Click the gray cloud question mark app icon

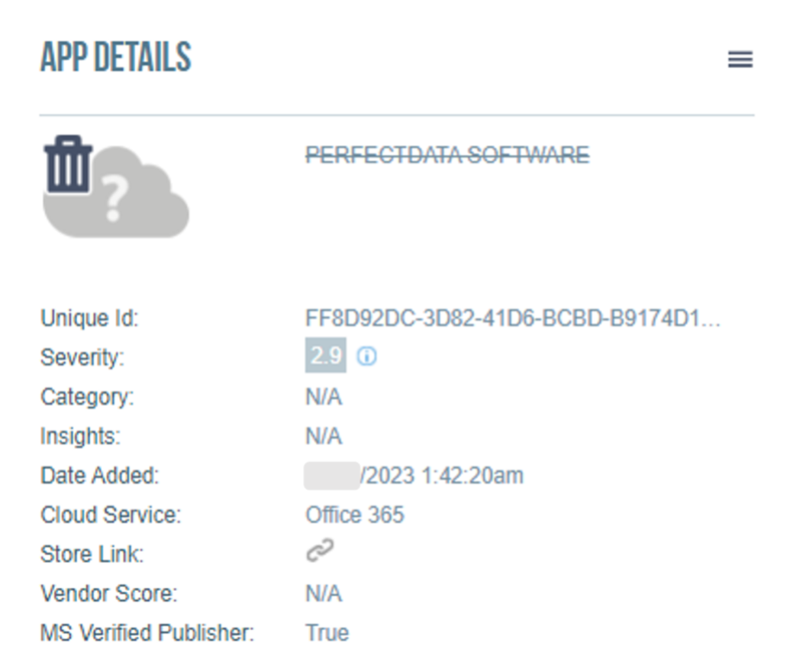click(116, 192)
